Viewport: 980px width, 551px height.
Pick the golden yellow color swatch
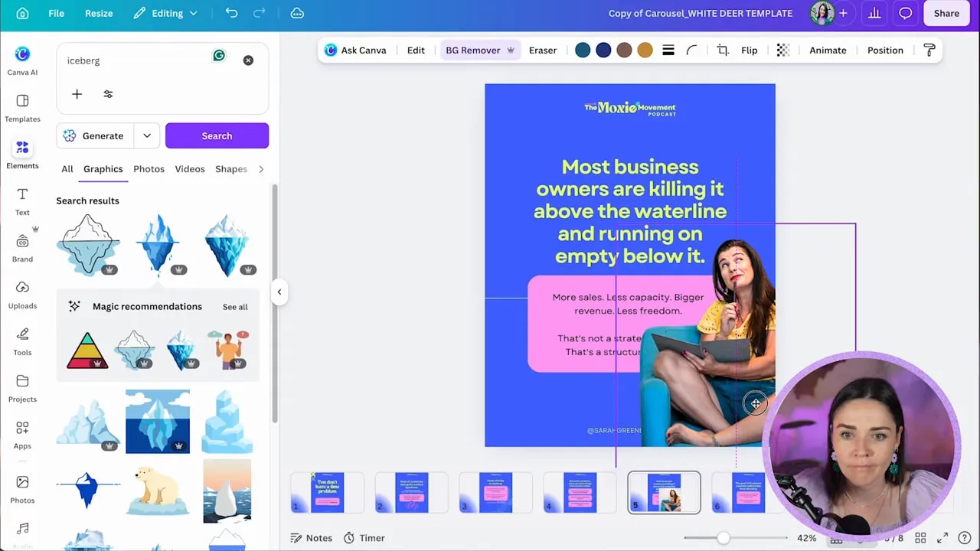645,51
